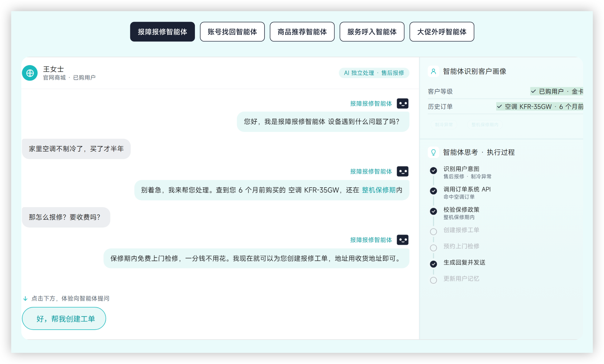Switch to the 报障报修智能体 tab
The width and height of the screenshot is (604, 364).
tap(162, 32)
